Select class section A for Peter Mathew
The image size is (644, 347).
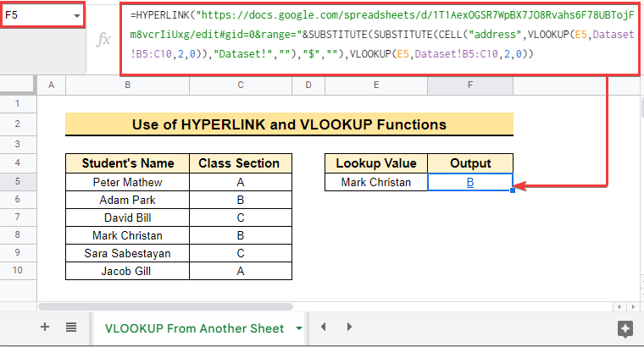click(241, 182)
